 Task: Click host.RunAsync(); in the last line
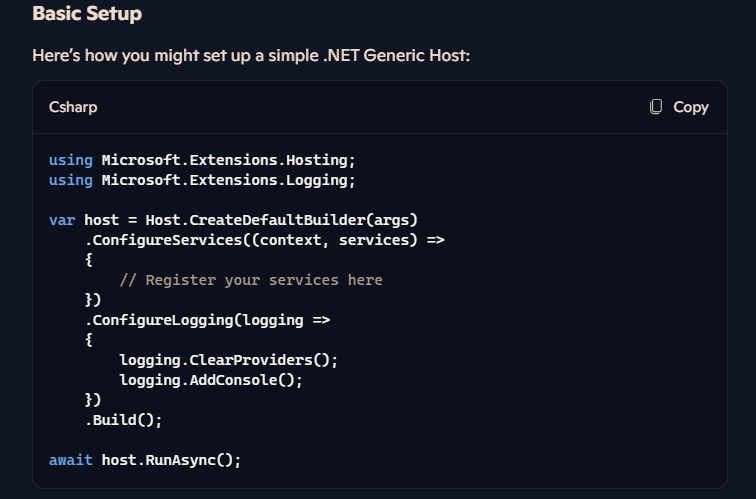(x=171, y=460)
